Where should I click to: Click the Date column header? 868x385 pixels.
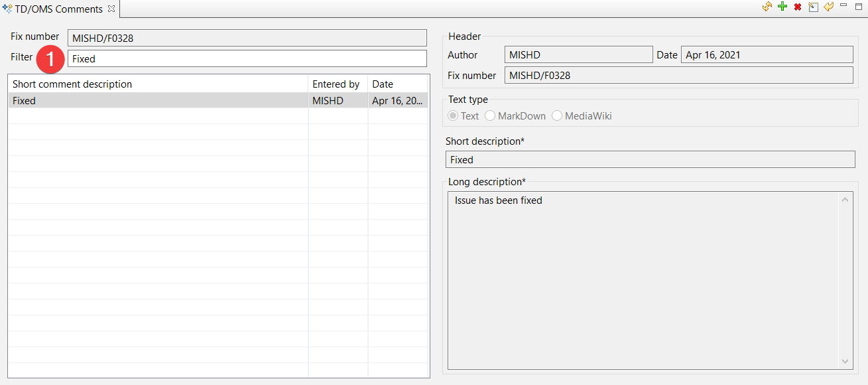coord(397,84)
